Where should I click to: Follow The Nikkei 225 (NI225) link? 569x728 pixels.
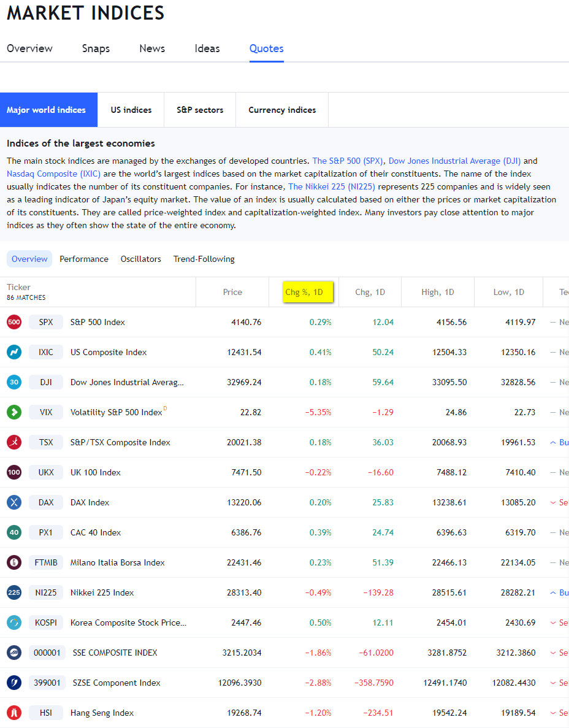coord(331,186)
